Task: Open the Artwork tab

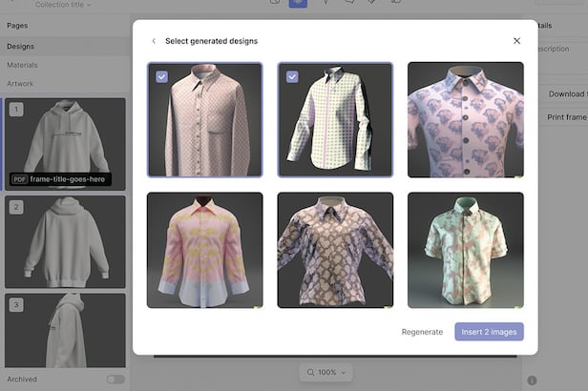Action: 20,84
